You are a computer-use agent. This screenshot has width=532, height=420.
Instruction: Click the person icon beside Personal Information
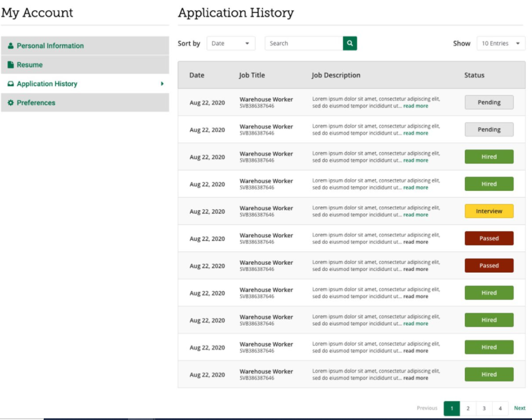click(11, 46)
